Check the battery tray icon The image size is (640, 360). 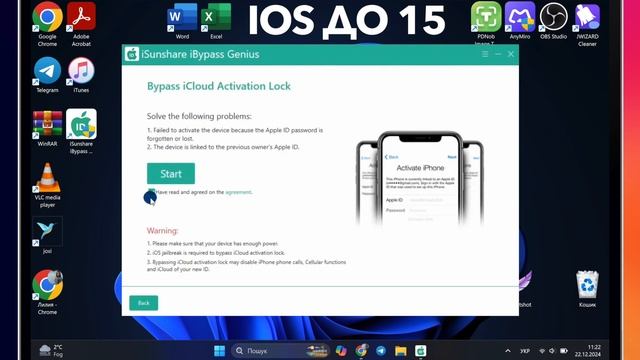click(564, 351)
